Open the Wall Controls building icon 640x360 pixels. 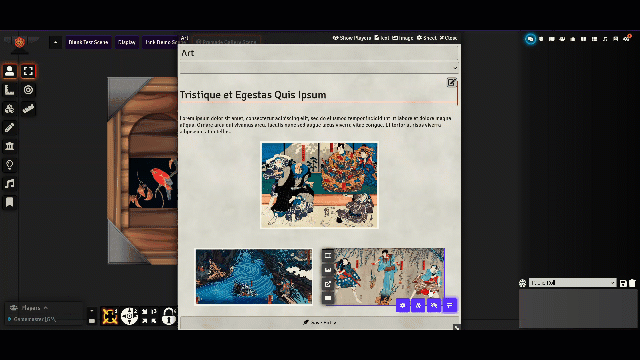click(x=9, y=146)
